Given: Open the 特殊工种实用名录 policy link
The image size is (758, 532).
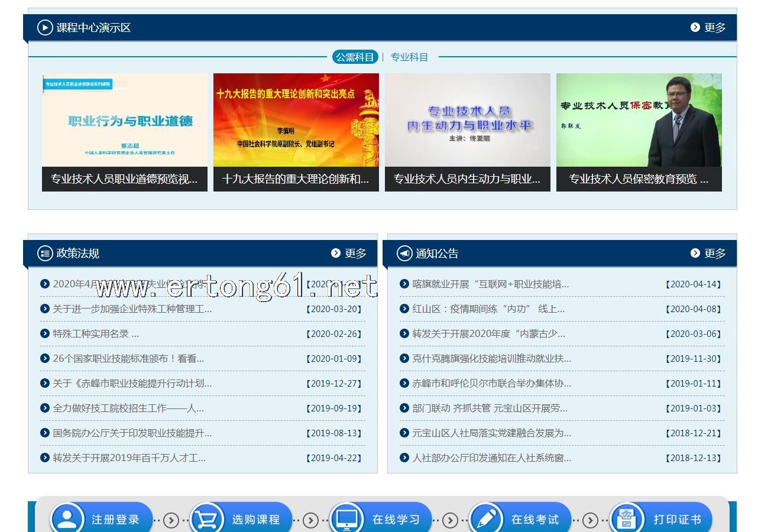Looking at the screenshot, I should 96,334.
